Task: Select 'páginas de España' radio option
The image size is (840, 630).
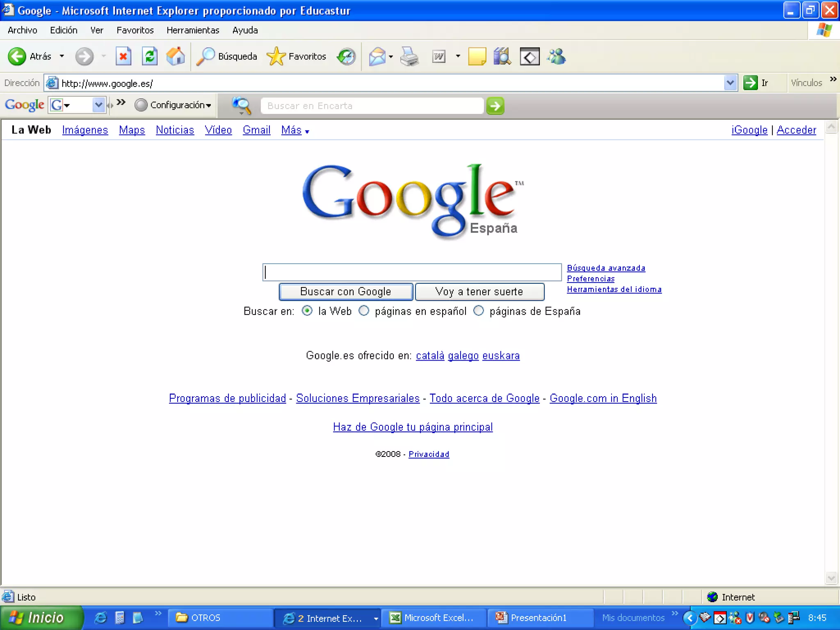Action: coord(478,311)
